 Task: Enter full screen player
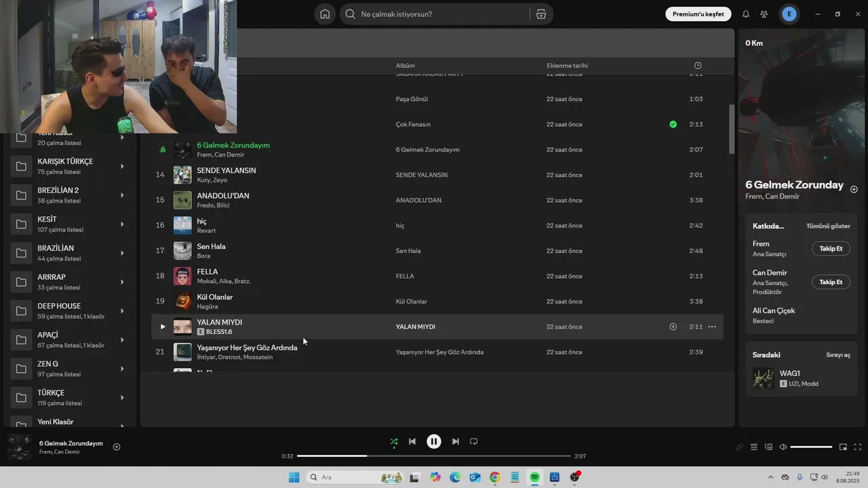[857, 447]
